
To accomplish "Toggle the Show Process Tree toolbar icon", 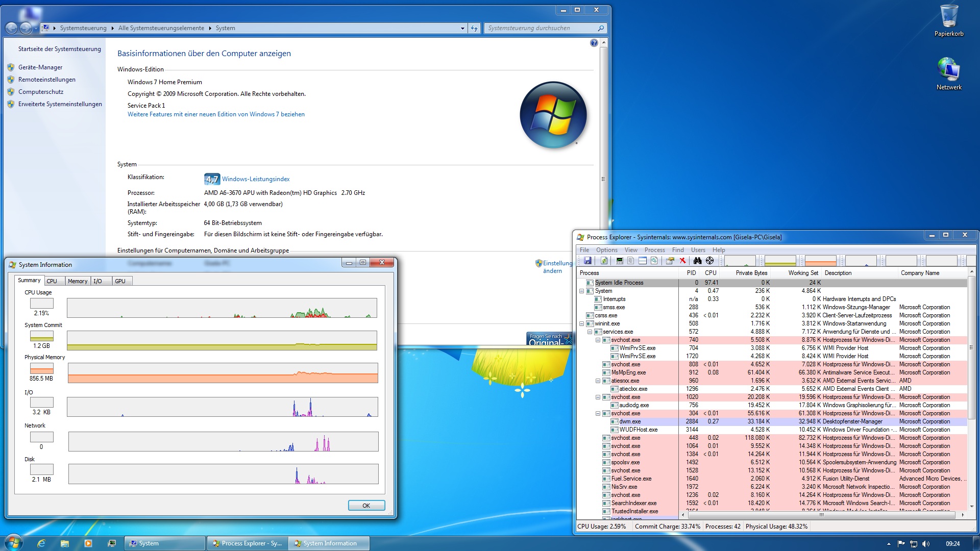I will pyautogui.click(x=631, y=261).
